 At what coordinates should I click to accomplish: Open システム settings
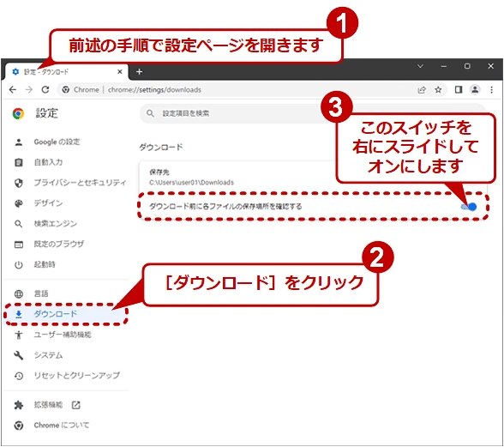click(66, 355)
